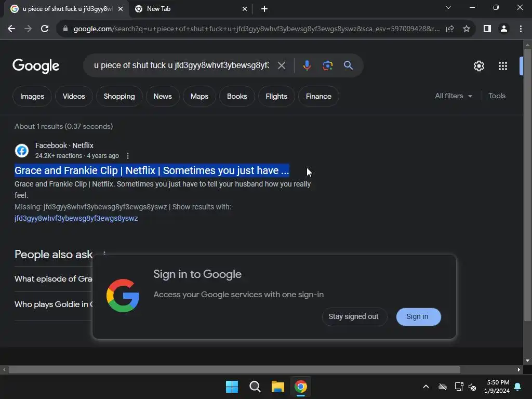Open the Google apps grid

(x=503, y=66)
